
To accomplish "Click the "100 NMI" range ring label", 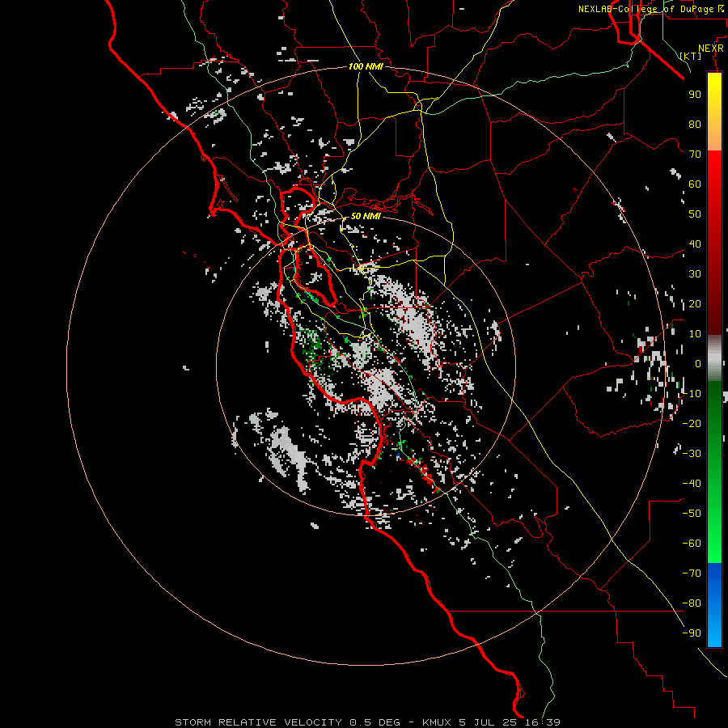I will point(366,66).
